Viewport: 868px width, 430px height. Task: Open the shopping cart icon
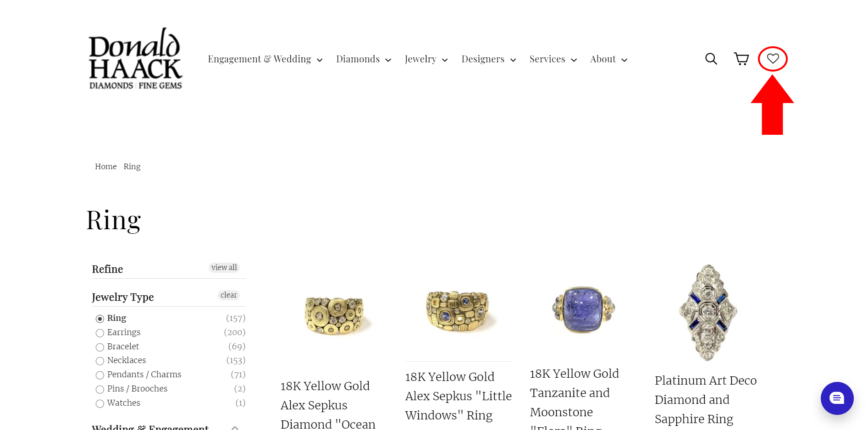[741, 59]
